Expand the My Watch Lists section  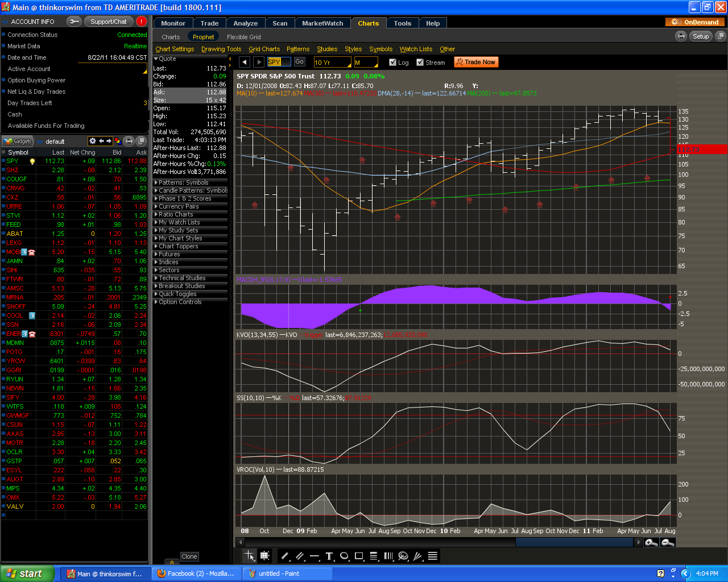[191, 222]
